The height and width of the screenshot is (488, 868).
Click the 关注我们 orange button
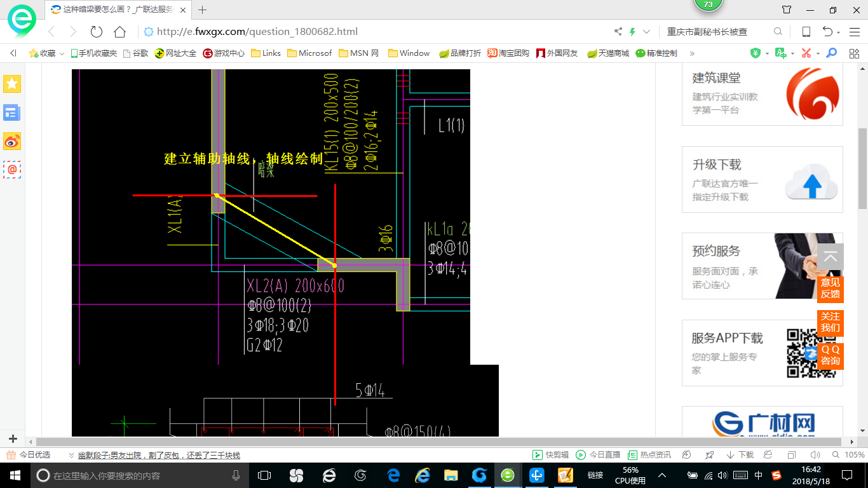831,322
